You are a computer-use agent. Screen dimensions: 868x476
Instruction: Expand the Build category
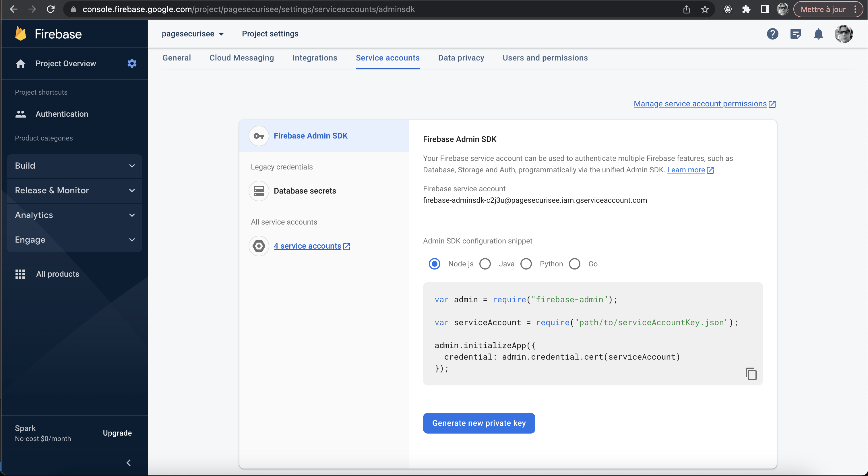tap(74, 166)
